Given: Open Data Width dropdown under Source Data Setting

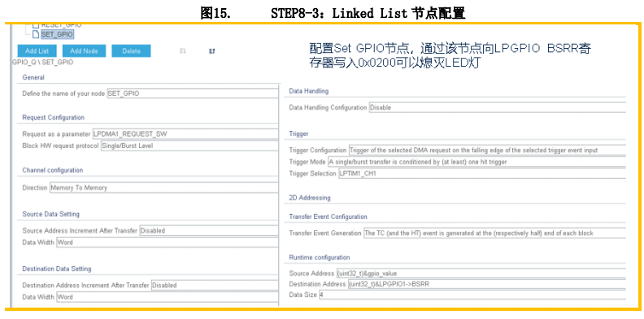Looking at the screenshot, I should point(168,243).
